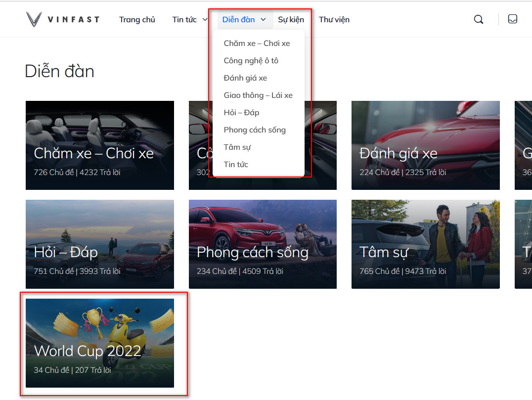Select Đánh giá xe dropdown entry
The height and width of the screenshot is (400, 532).
[245, 78]
